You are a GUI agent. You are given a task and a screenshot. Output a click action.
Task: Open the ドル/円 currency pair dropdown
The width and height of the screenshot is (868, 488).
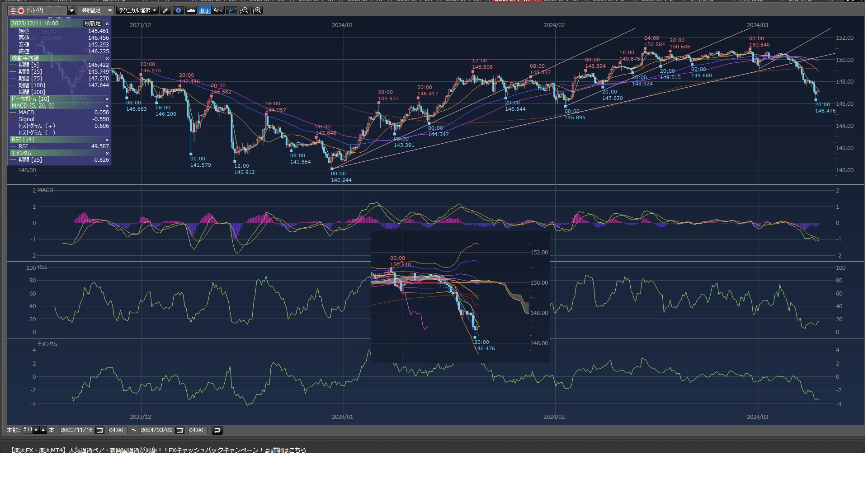71,10
